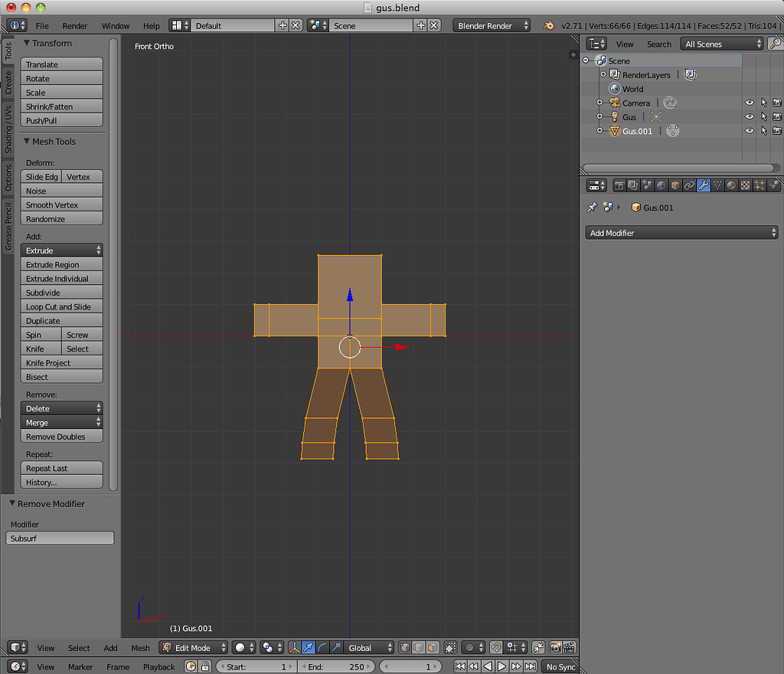The width and height of the screenshot is (784, 674).
Task: Click the Camera data icon in the outliner
Action: tap(670, 103)
